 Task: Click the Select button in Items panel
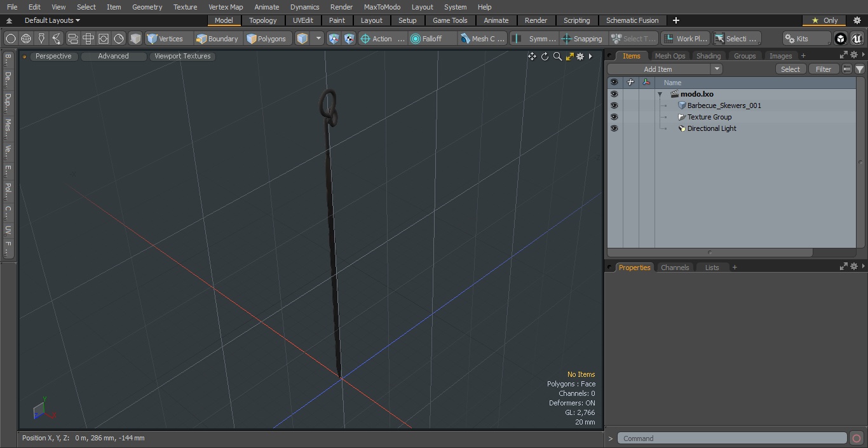click(790, 69)
